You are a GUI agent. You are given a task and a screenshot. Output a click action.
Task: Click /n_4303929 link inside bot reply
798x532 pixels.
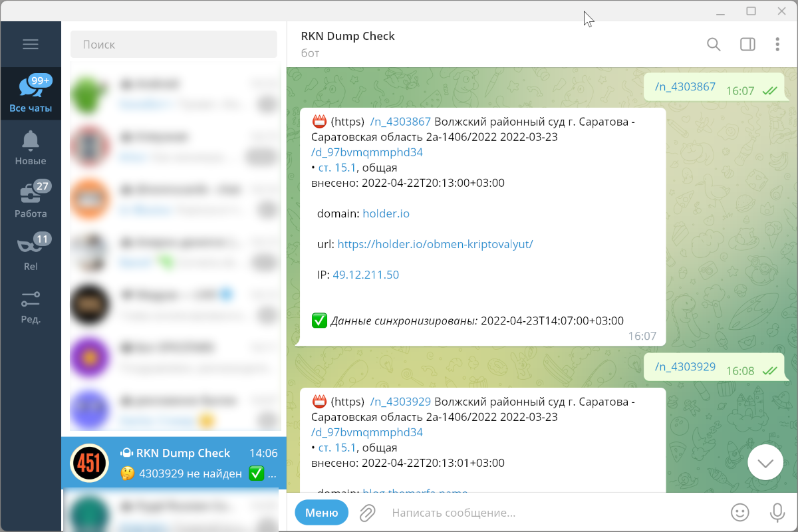400,402
